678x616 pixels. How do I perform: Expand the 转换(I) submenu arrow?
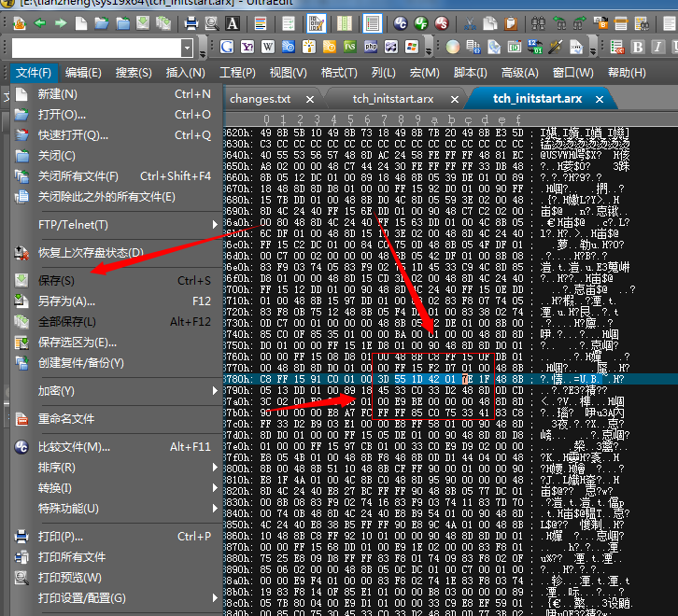[x=215, y=487]
